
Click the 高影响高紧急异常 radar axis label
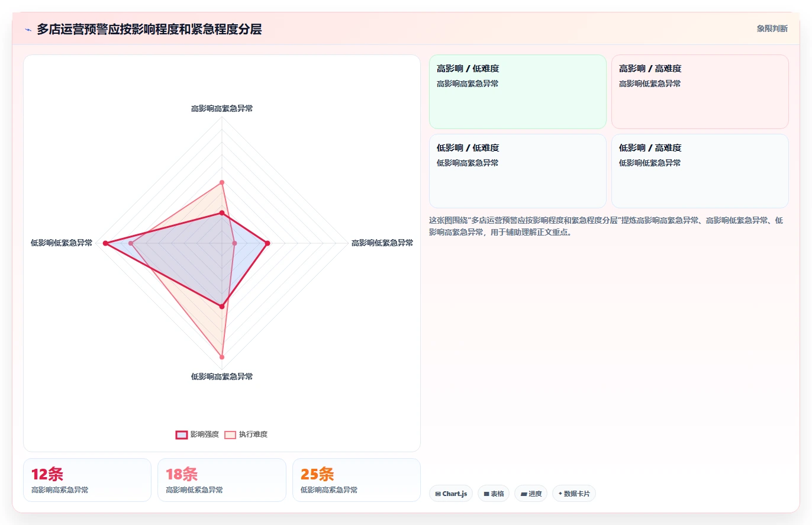[222, 109]
